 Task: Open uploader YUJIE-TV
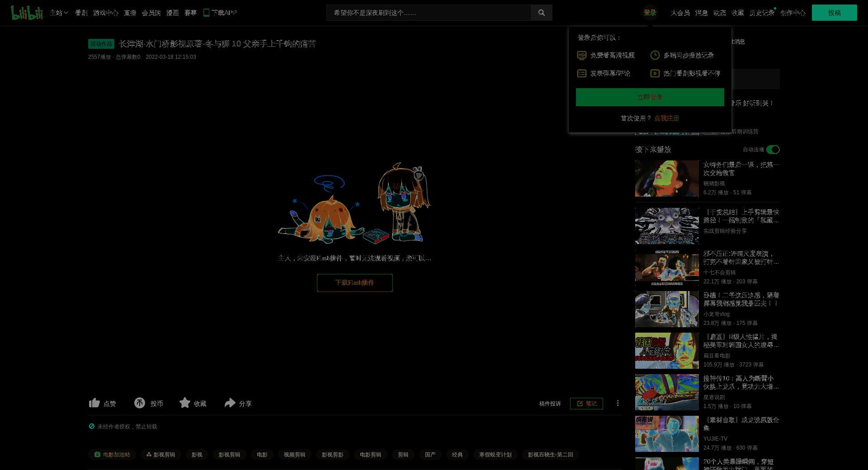pyautogui.click(x=715, y=439)
